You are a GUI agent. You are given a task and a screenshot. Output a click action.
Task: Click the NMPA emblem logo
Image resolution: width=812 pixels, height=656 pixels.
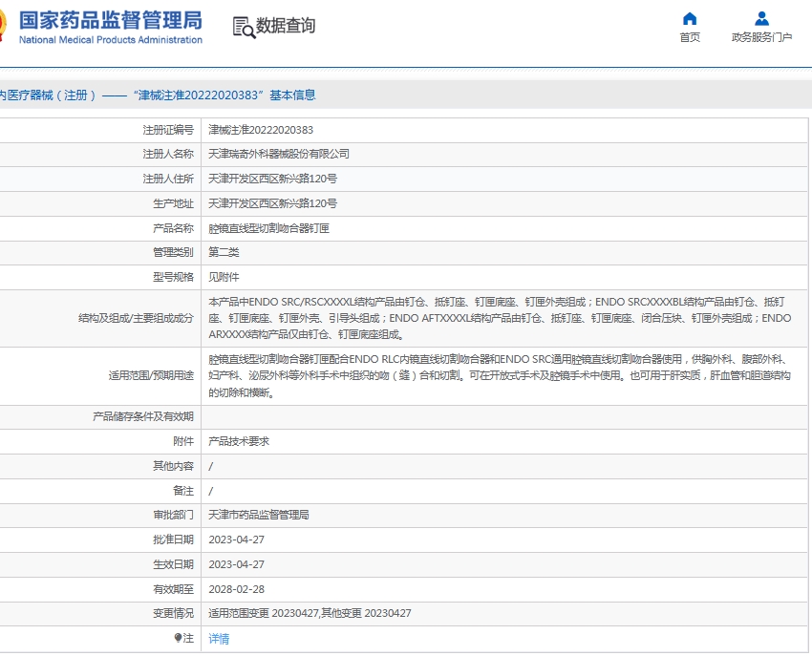3,26
